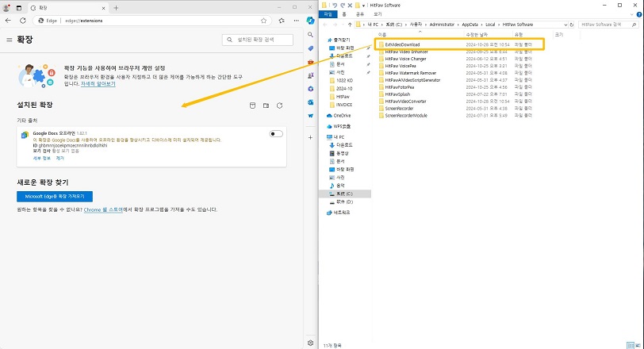Select 음악 under 내 PC
This screenshot has height=349, width=644.
(x=337, y=186)
